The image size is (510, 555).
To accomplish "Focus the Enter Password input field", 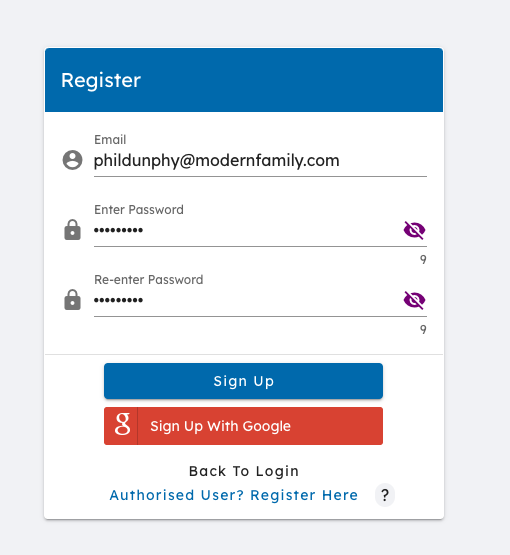I will tap(246, 230).
